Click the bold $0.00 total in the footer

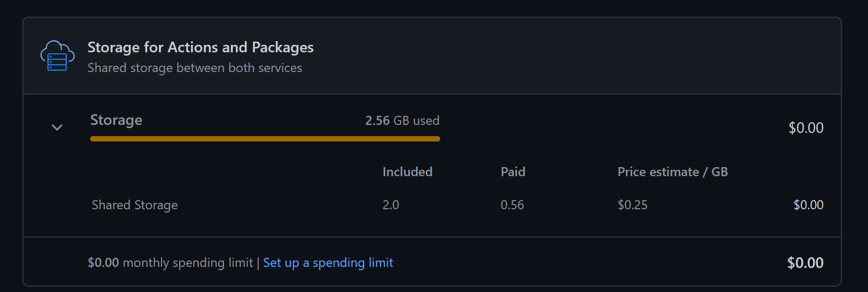click(805, 263)
